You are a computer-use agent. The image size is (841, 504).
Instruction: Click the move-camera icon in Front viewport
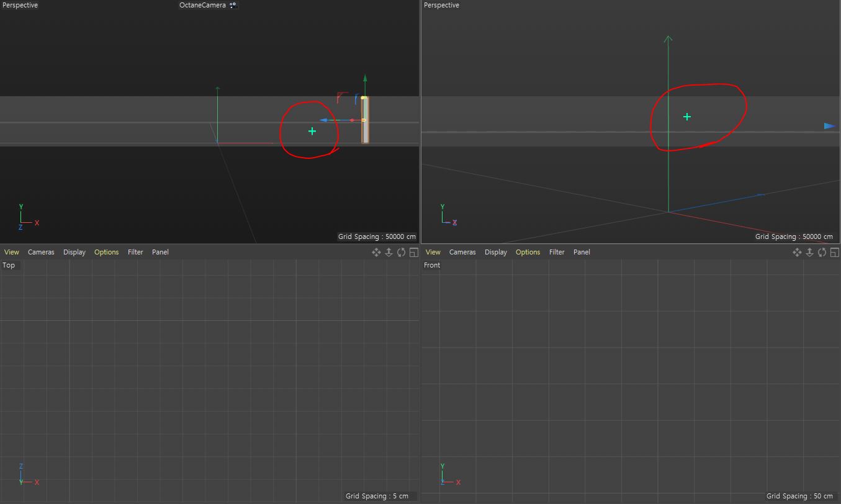click(x=797, y=252)
